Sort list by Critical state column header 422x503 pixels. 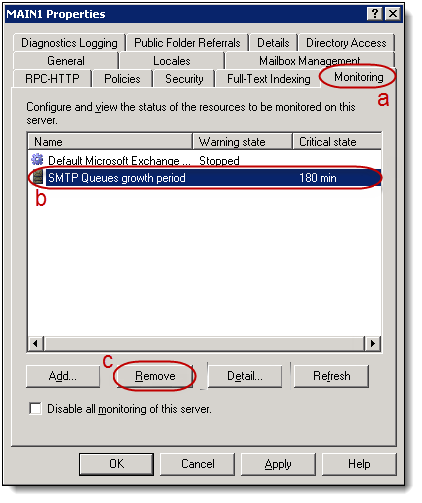pyautogui.click(x=337, y=142)
